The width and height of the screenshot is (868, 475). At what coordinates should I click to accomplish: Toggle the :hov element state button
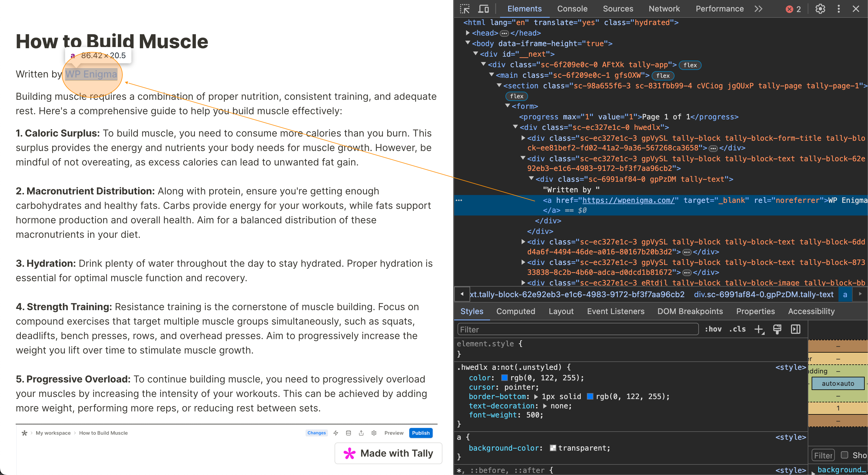(713, 329)
